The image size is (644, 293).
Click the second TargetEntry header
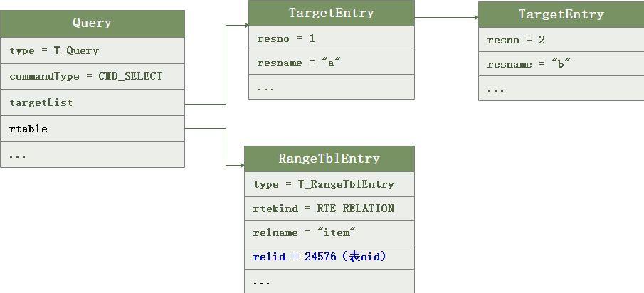(x=561, y=14)
